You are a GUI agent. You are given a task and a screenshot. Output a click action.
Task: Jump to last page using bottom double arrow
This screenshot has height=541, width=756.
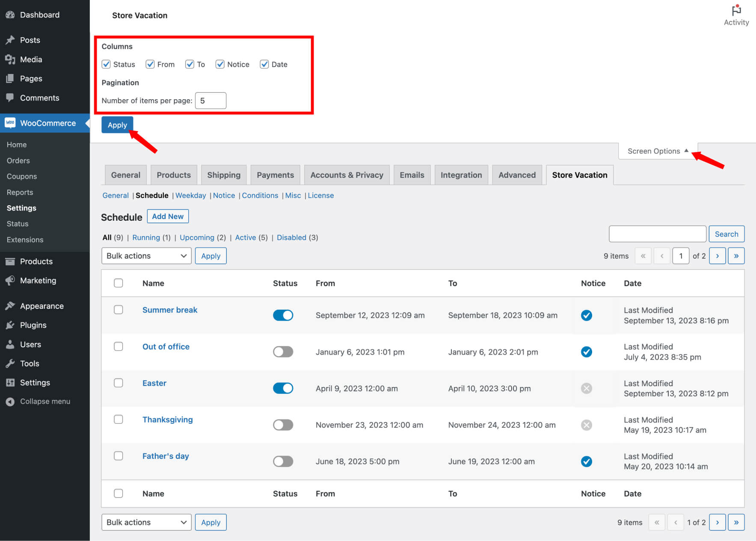(736, 522)
